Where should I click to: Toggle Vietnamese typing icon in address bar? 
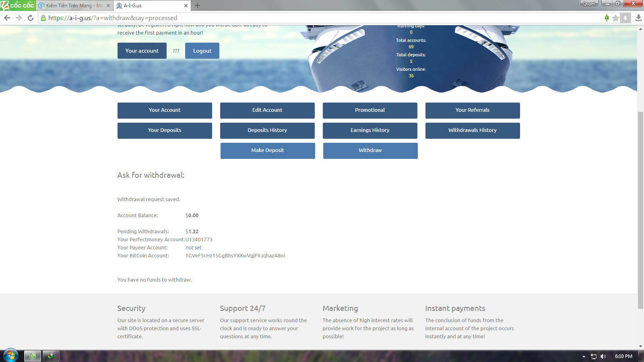[607, 18]
